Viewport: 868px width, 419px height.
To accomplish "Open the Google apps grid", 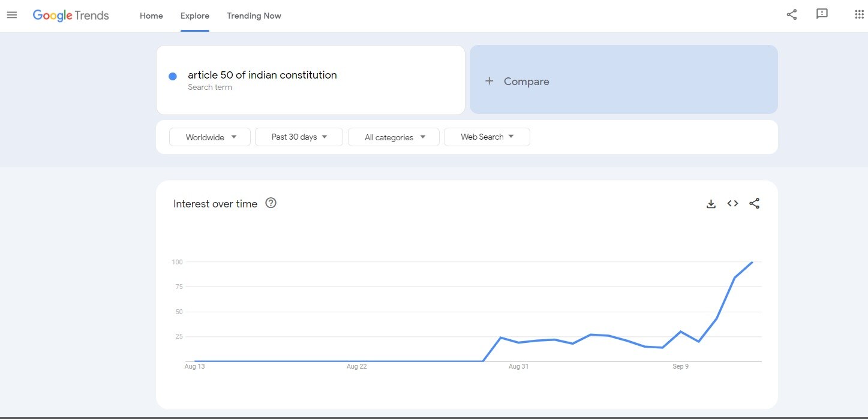I will click(858, 15).
